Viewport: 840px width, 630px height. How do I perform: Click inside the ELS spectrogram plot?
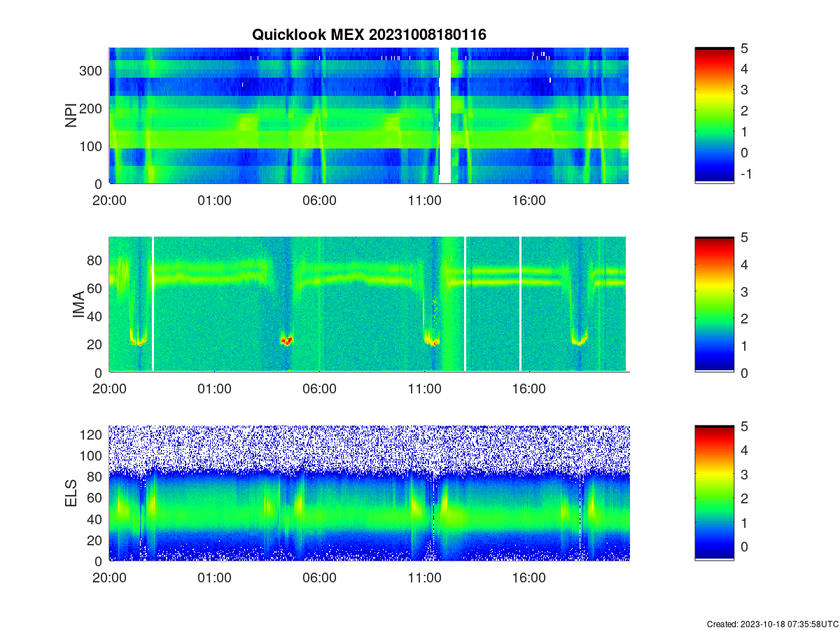pyautogui.click(x=369, y=493)
